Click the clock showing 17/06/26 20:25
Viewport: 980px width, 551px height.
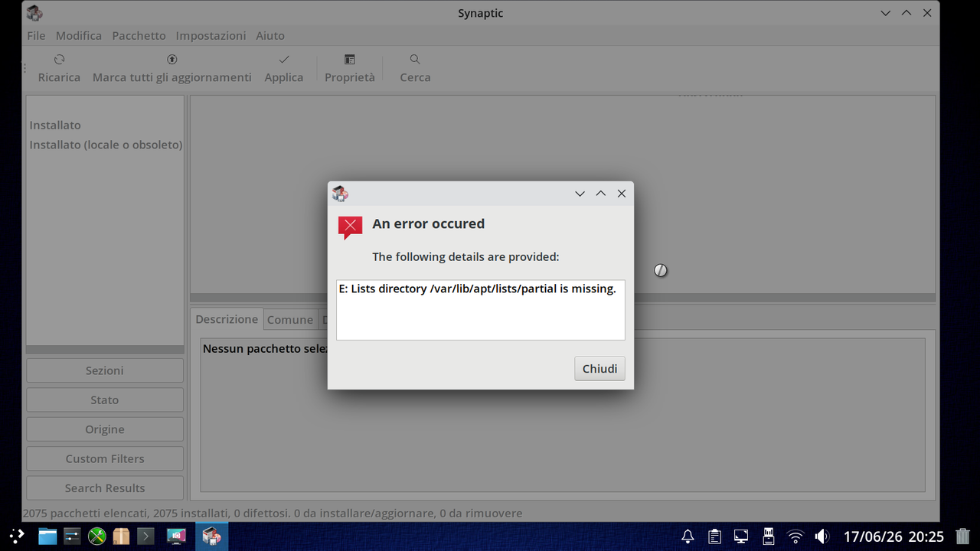click(893, 536)
